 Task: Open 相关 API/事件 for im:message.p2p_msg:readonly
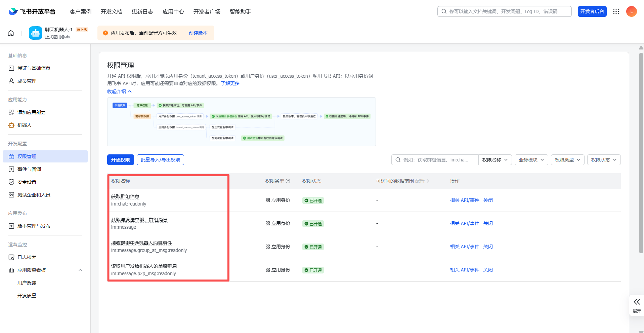point(465,270)
